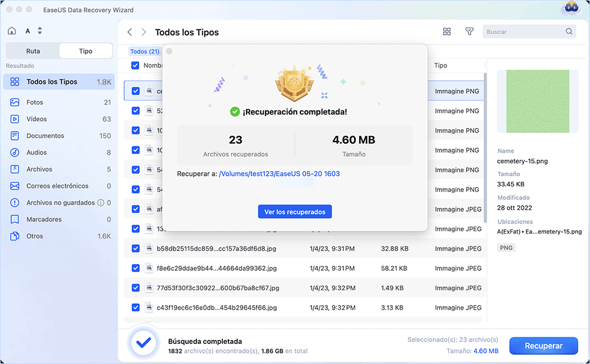This screenshot has height=364, width=590.
Task: Click the Búsqueda completada checkmark icon
Action: pos(143,343)
